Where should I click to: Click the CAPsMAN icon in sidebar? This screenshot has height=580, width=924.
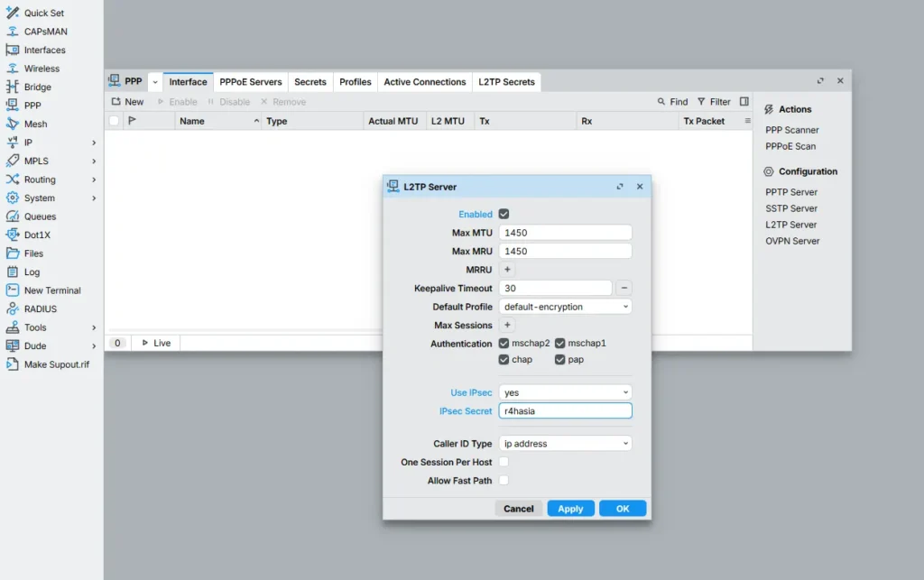point(13,32)
